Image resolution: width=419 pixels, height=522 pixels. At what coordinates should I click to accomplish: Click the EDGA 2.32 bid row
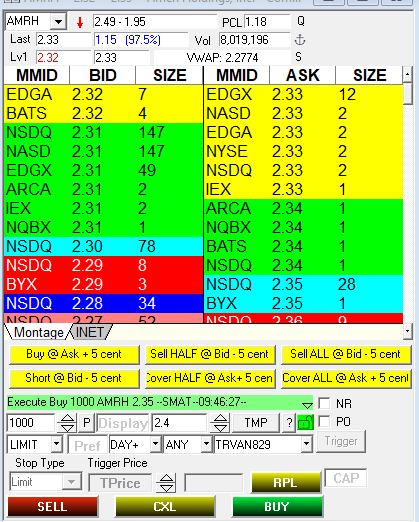point(103,94)
